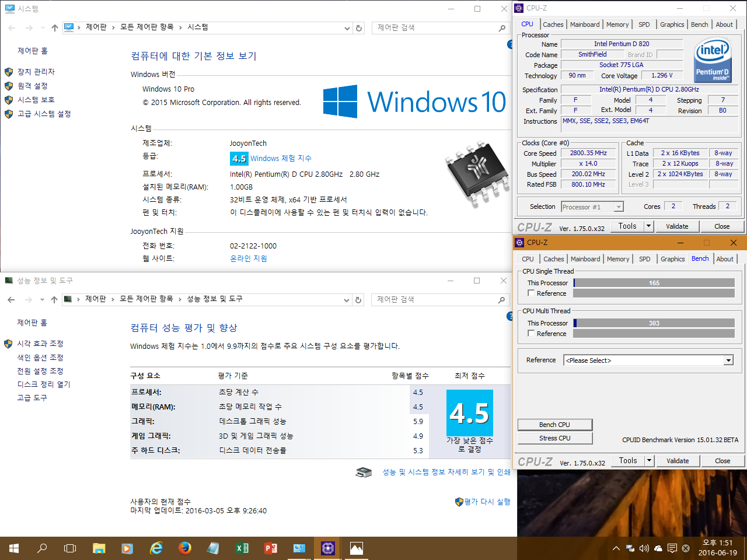The image size is (747, 560).
Task: Open the volume control in system tray
Action: 644,548
